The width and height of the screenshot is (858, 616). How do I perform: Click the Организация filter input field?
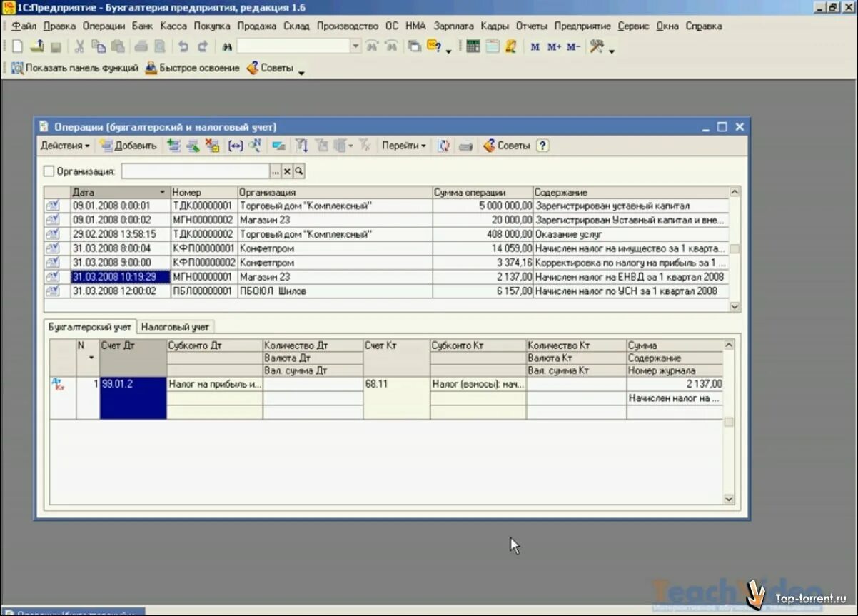pyautogui.click(x=196, y=171)
